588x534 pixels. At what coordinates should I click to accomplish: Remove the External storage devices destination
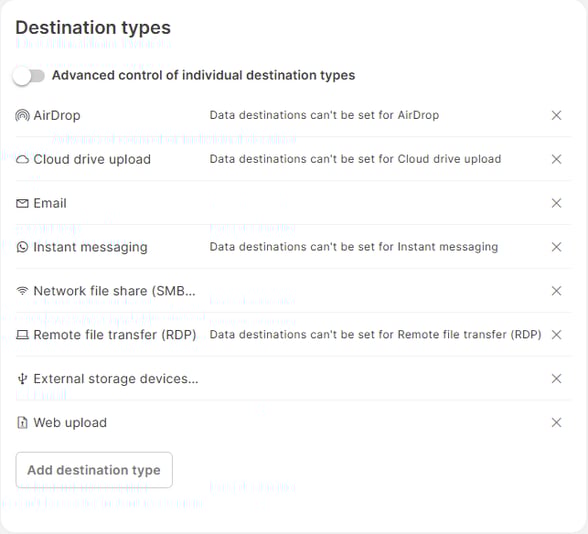click(x=556, y=379)
